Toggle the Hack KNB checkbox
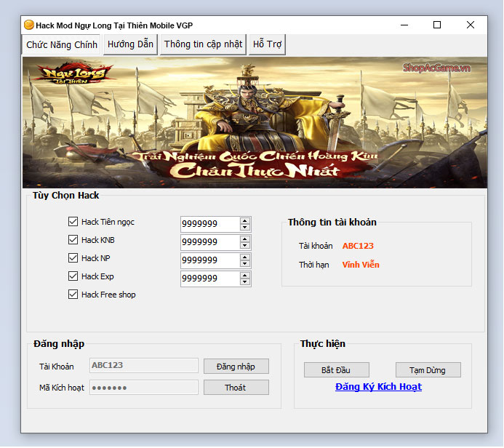 tap(73, 240)
